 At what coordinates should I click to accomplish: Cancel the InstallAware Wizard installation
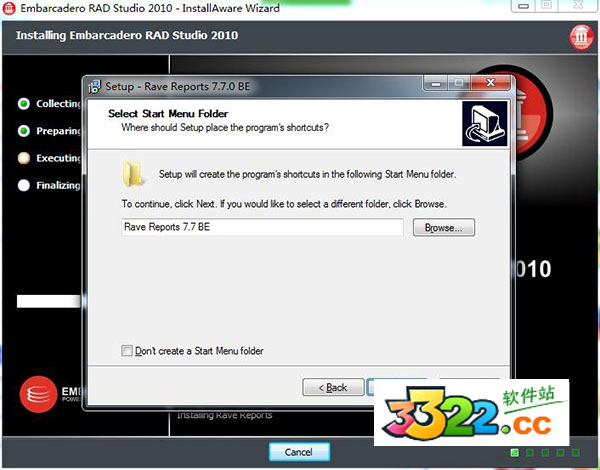coord(299,452)
